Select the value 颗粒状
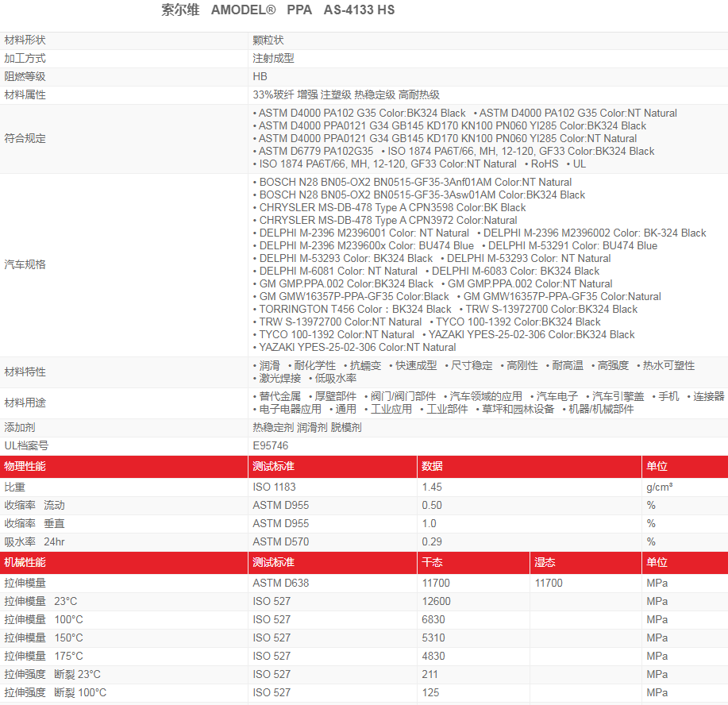Viewport: 728px width, 705px height. coord(268,40)
